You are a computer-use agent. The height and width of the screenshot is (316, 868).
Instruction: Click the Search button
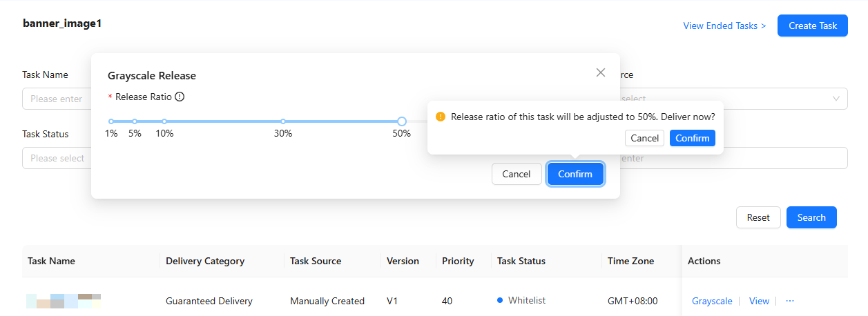[x=811, y=217]
